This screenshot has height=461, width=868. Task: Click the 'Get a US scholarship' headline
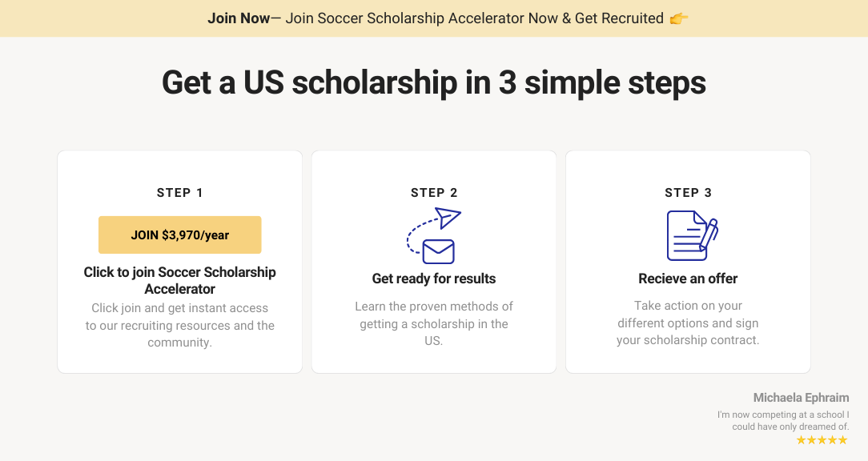[434, 81]
